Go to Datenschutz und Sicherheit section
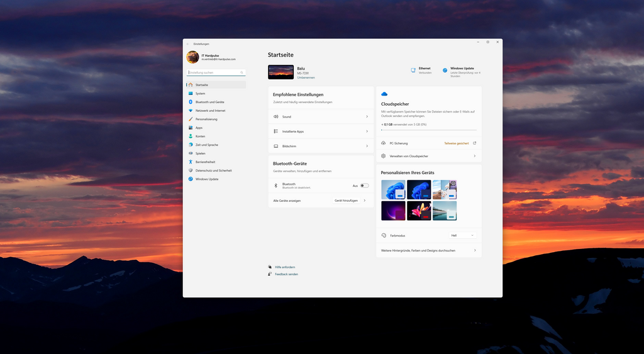 (x=213, y=170)
